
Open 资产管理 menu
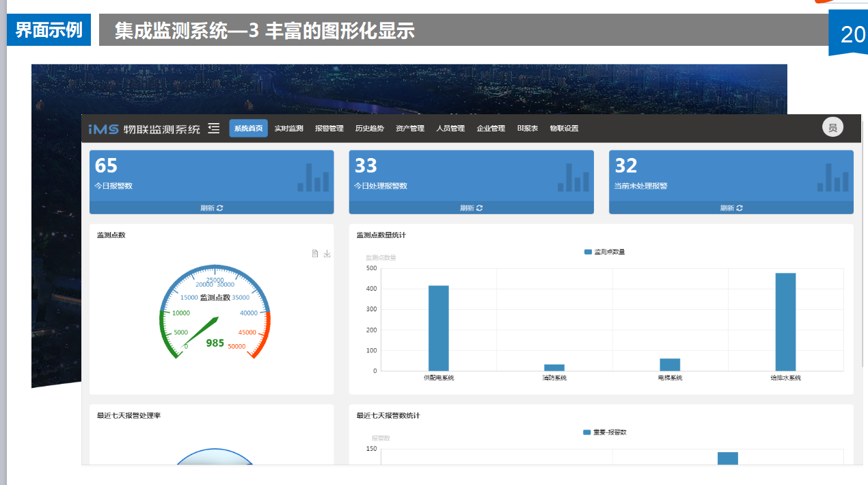[410, 129]
